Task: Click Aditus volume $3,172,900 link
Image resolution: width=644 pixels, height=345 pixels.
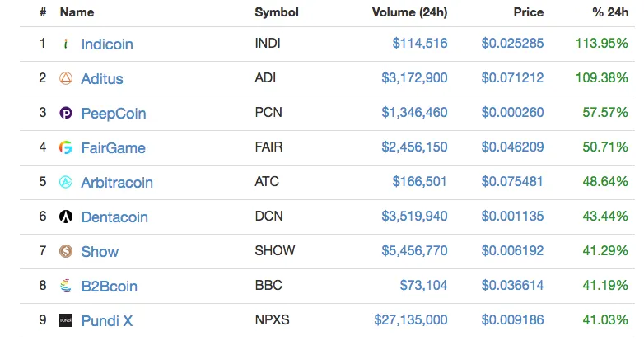Action: coord(414,77)
